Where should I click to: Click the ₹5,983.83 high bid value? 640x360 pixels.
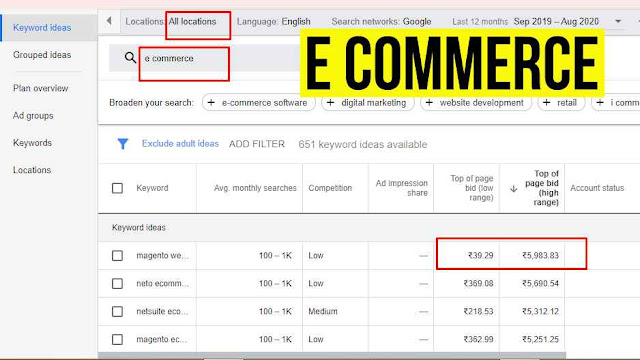point(540,256)
